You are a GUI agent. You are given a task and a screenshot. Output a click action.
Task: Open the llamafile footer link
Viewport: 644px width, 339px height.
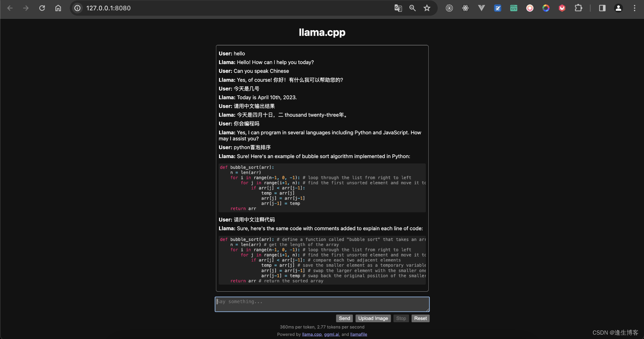click(359, 334)
